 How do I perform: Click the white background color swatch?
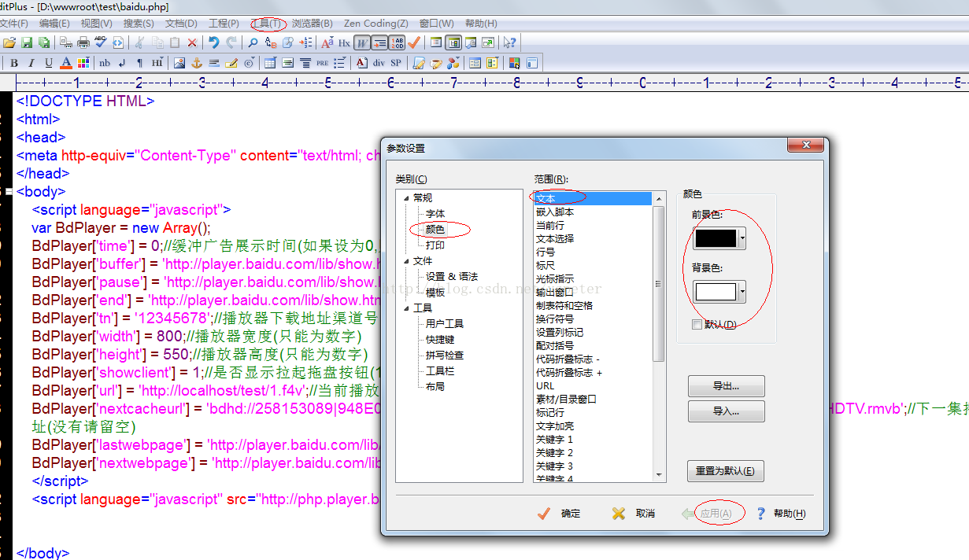coord(716,292)
